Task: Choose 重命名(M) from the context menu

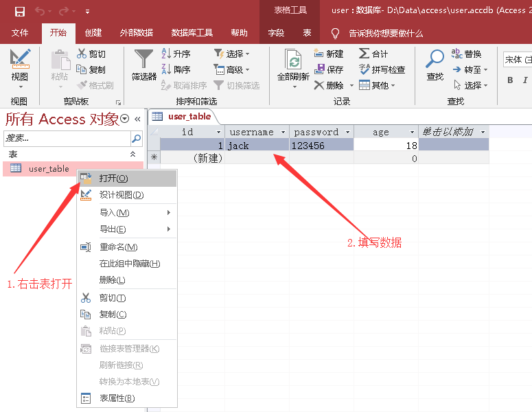Action: 127,247
